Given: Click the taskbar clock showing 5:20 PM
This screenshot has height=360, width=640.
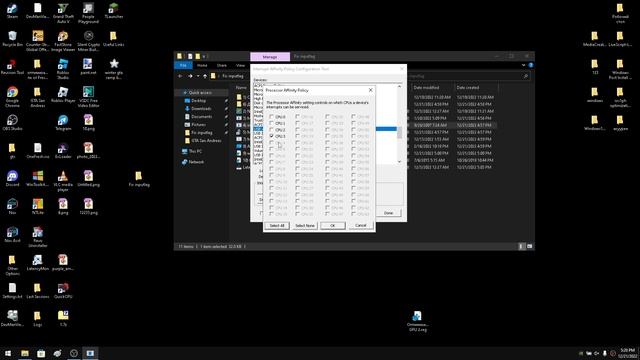Looking at the screenshot, I should 627,353.
